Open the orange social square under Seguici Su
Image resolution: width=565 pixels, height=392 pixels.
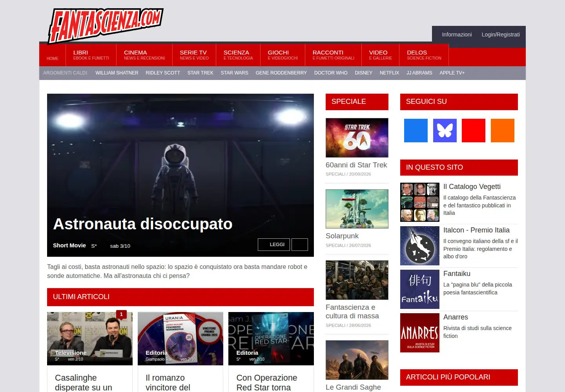click(x=503, y=131)
